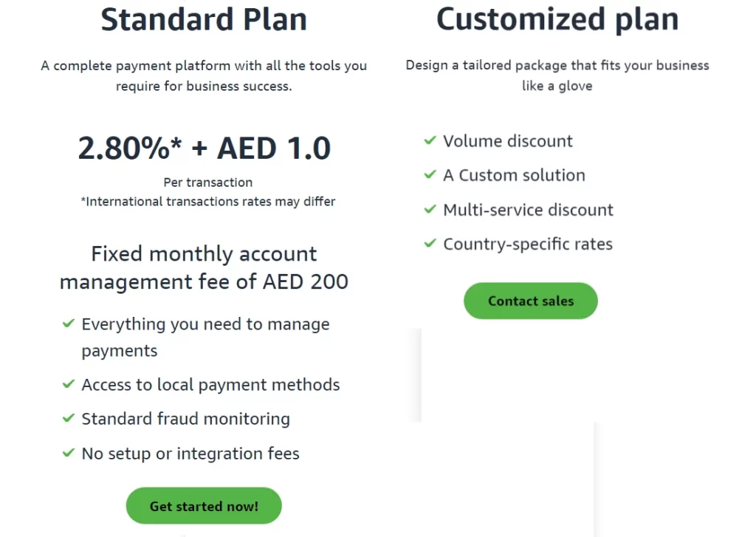
Task: Click checkmark beside "Everything you need to manage payments"
Action: [x=69, y=324]
